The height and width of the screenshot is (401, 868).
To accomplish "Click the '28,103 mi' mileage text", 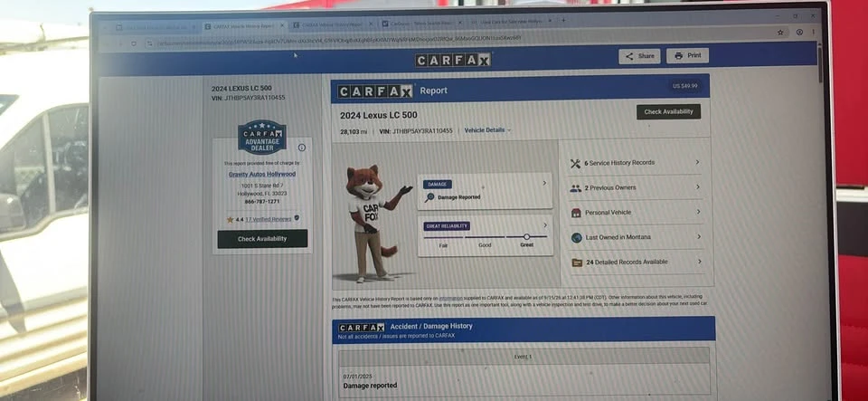I will (x=354, y=132).
